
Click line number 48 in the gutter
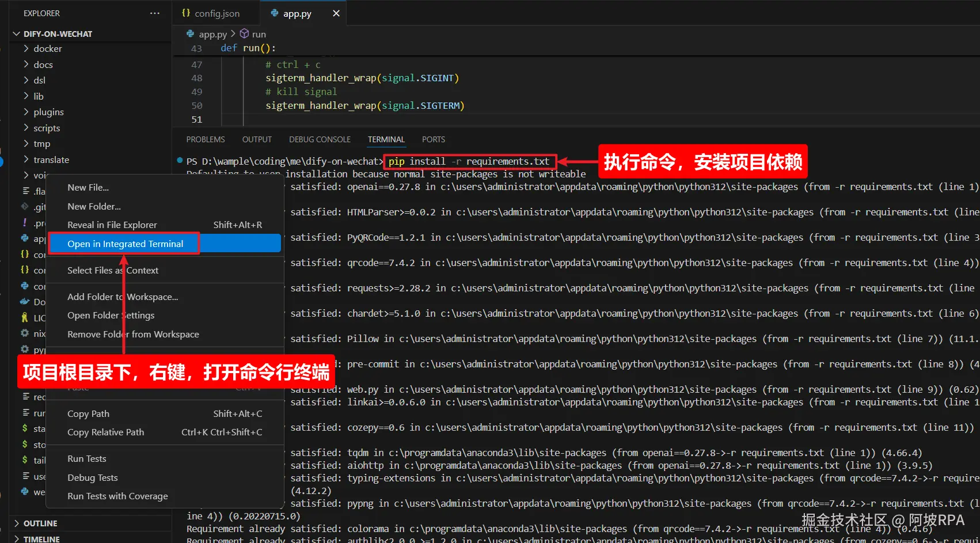coord(196,78)
